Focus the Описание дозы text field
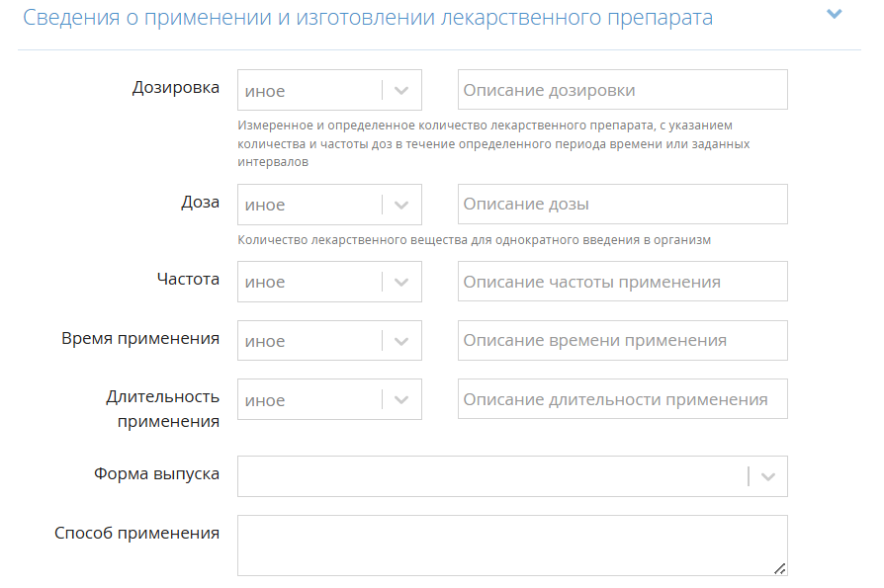The height and width of the screenshot is (588, 884). point(622,205)
